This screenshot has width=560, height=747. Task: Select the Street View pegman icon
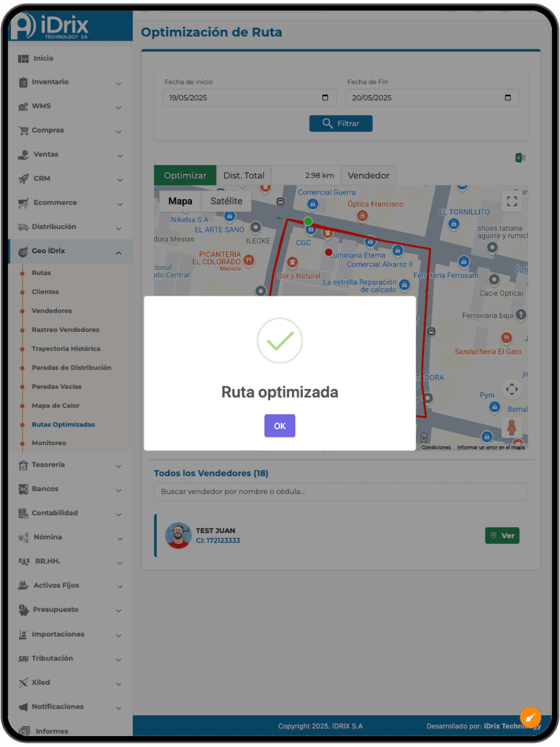tap(512, 428)
